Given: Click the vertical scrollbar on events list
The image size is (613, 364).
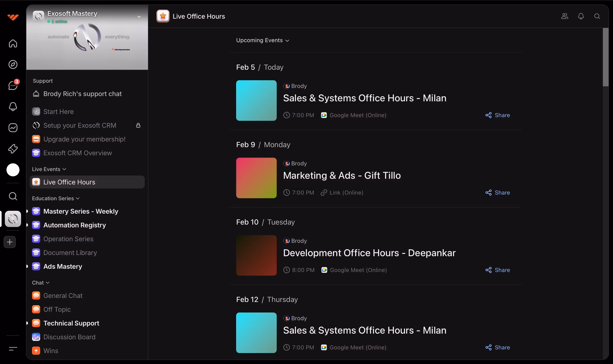Looking at the screenshot, I should (x=605, y=57).
